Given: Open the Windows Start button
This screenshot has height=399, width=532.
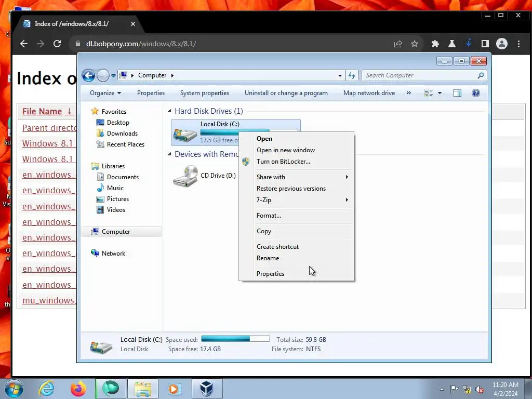Looking at the screenshot, I should click(14, 389).
